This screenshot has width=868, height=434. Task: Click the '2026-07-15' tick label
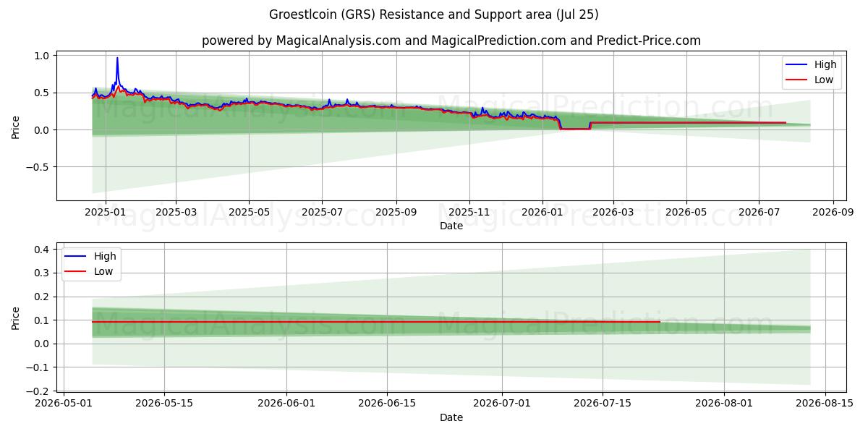click(x=602, y=404)
